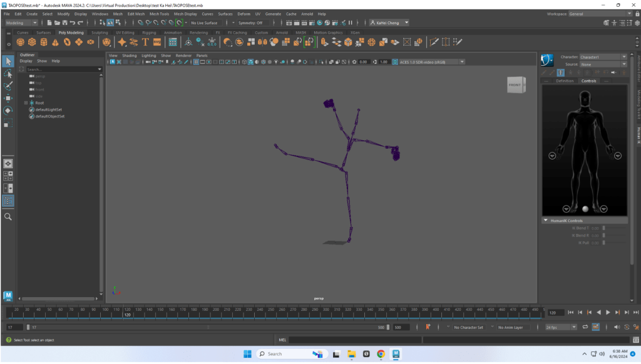Click the HumanIK logo button

tap(548, 60)
